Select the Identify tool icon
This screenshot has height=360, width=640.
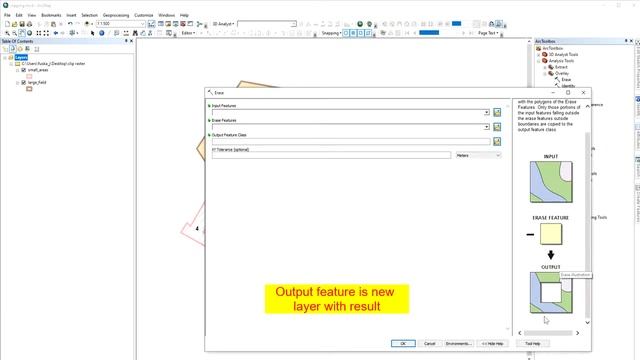tap(102, 33)
